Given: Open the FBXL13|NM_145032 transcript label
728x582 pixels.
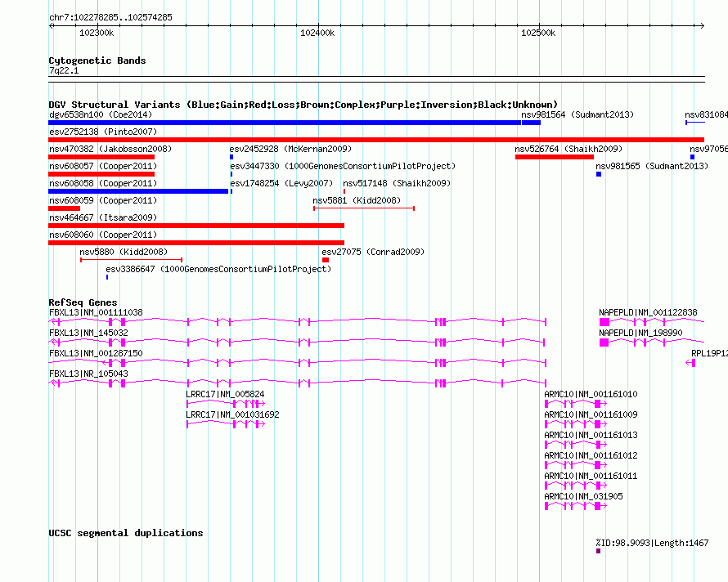Looking at the screenshot, I should pos(88,334).
